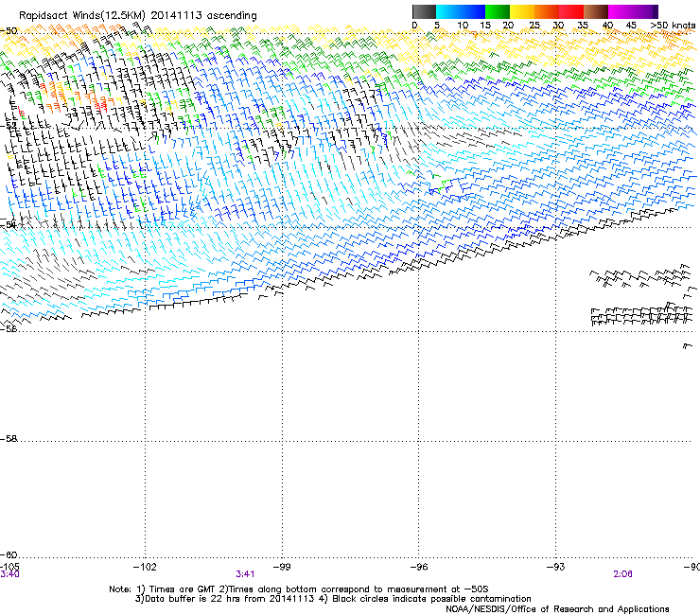Click the purple '3:40' time label
This screenshot has height=615, width=700.
tap(9, 574)
